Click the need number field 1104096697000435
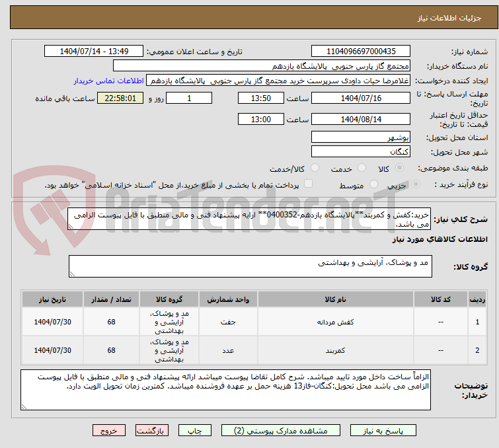 361,52
